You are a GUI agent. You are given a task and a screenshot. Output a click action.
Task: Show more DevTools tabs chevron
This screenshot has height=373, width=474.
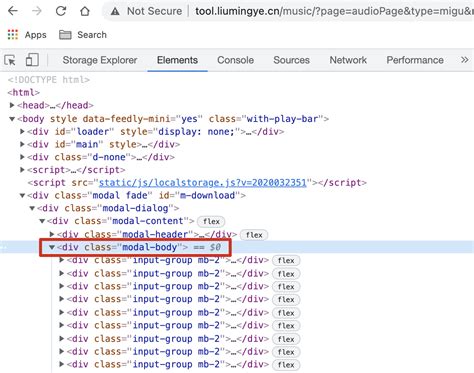(465, 60)
